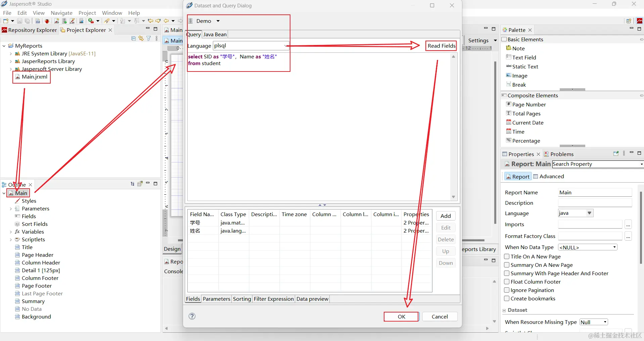Click the red bug debug toolbar icon

47,21
